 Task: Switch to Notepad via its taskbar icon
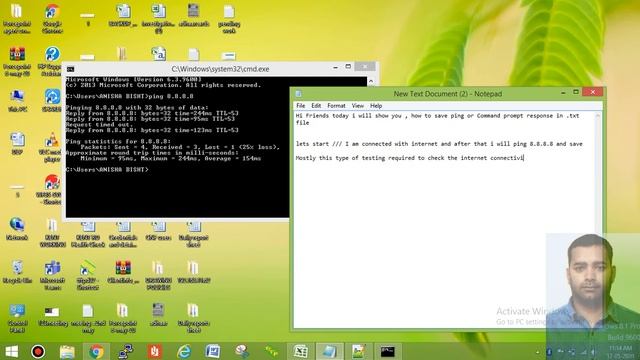tap(329, 351)
